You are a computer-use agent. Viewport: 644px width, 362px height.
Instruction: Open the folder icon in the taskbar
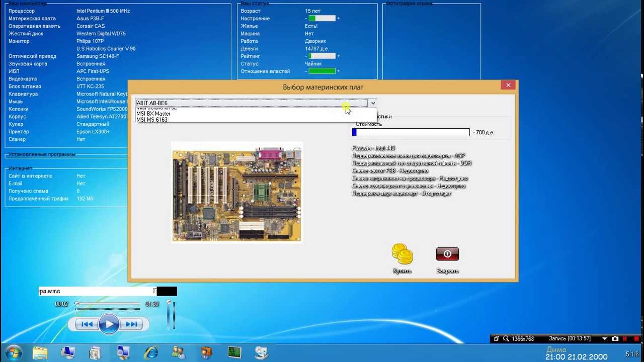[40, 353]
